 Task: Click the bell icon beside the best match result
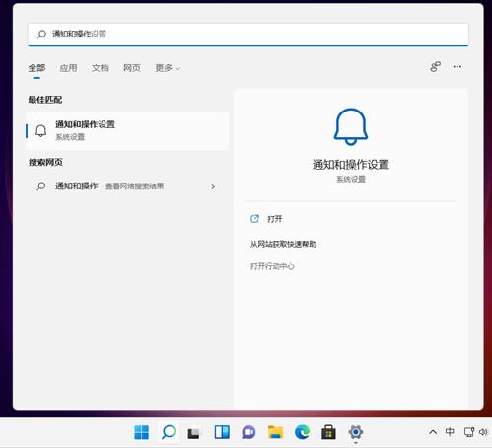[41, 131]
